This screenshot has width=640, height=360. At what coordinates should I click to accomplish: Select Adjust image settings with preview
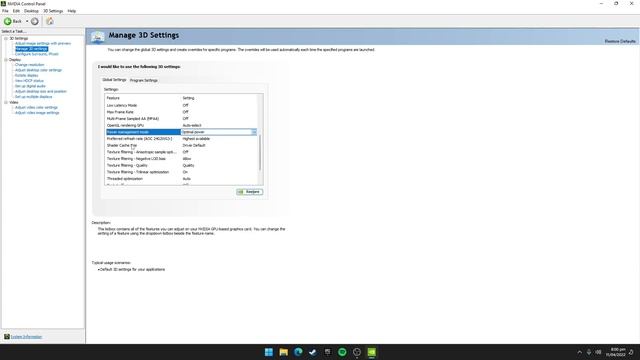point(43,43)
